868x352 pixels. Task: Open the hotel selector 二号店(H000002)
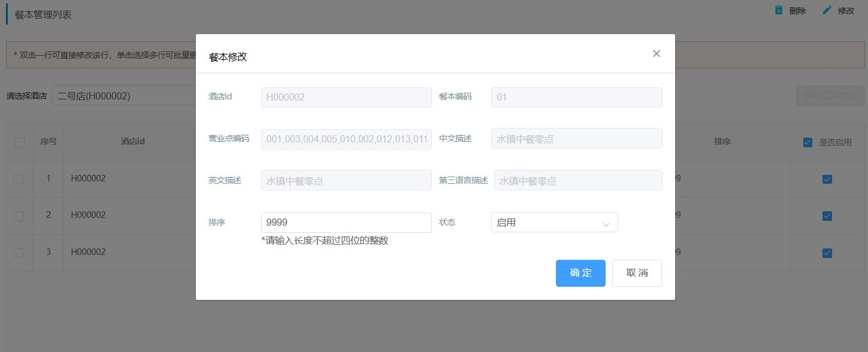tap(124, 96)
